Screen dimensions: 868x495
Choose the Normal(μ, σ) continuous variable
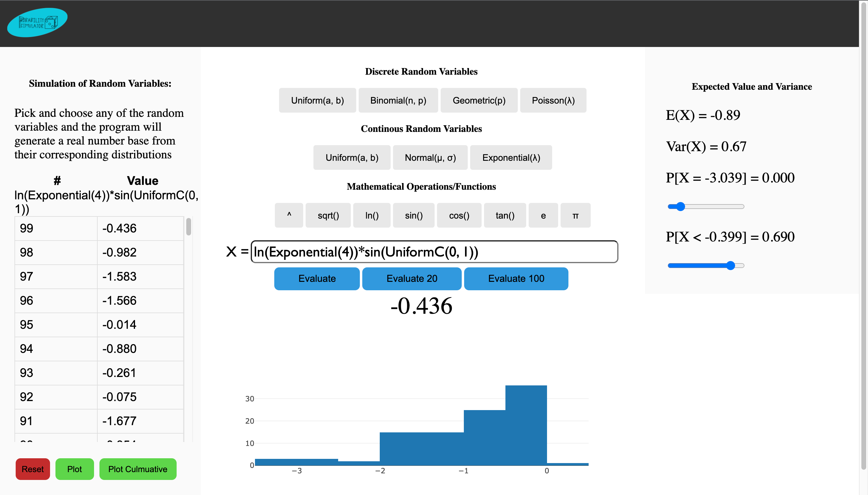(430, 157)
